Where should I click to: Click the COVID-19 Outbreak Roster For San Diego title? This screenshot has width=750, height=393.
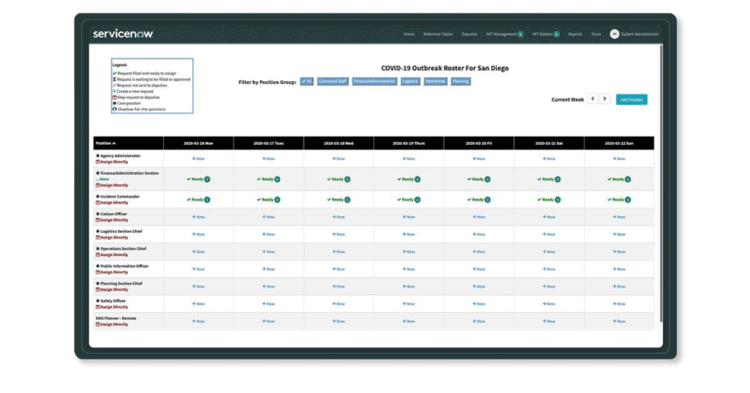point(445,68)
